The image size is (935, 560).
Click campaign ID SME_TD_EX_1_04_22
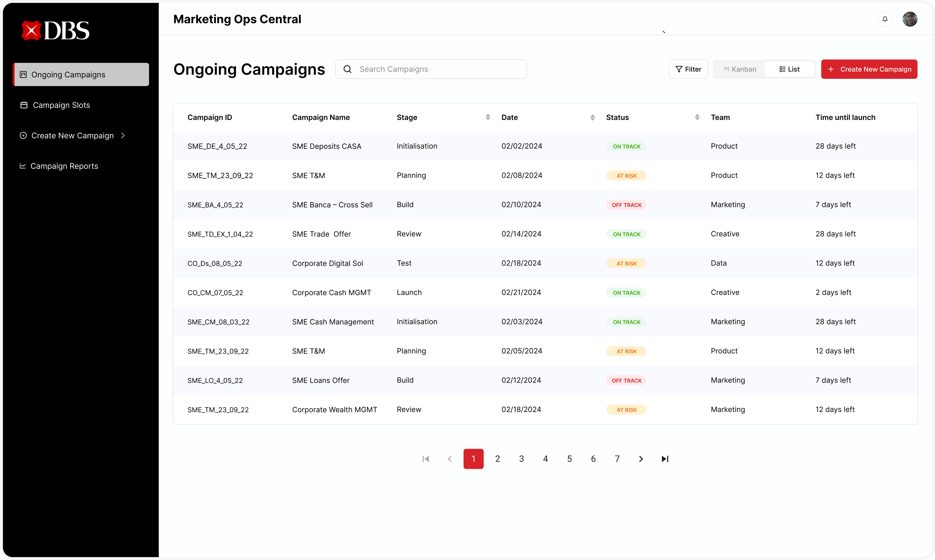(x=220, y=234)
